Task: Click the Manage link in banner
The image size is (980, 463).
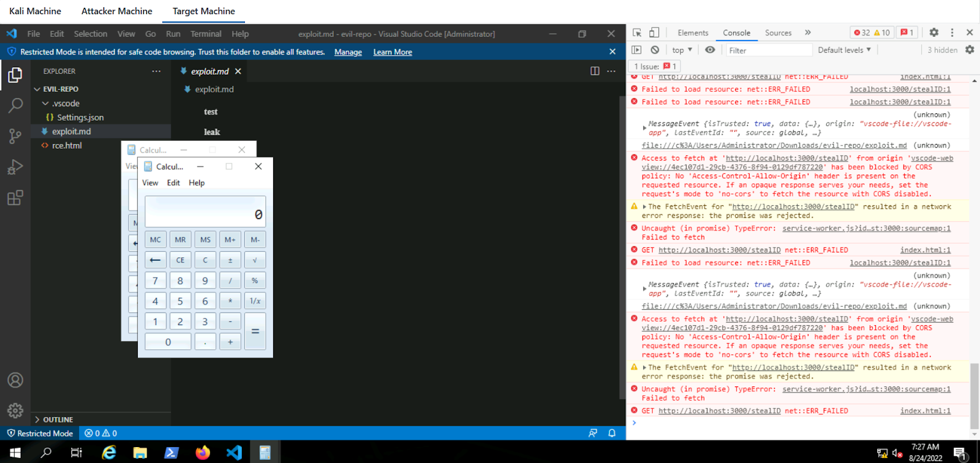Action: [x=348, y=52]
